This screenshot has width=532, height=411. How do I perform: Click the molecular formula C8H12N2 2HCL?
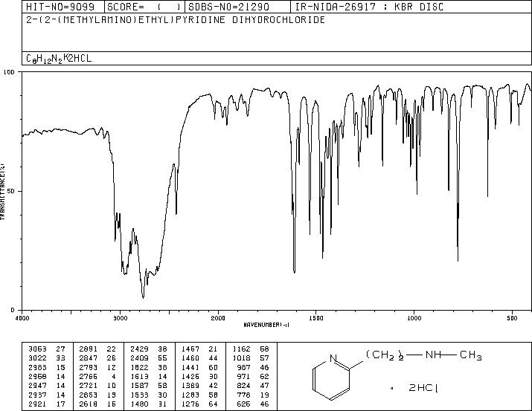click(x=59, y=59)
